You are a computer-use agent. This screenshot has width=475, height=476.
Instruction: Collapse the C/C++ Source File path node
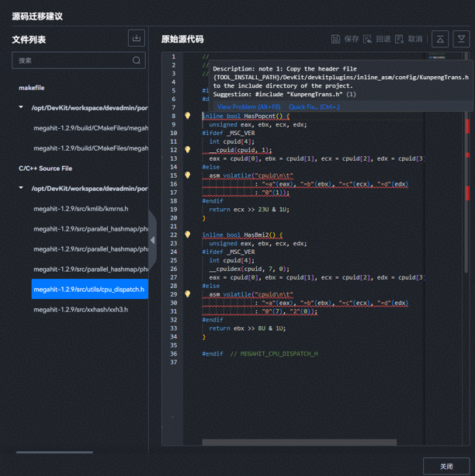[x=22, y=189]
